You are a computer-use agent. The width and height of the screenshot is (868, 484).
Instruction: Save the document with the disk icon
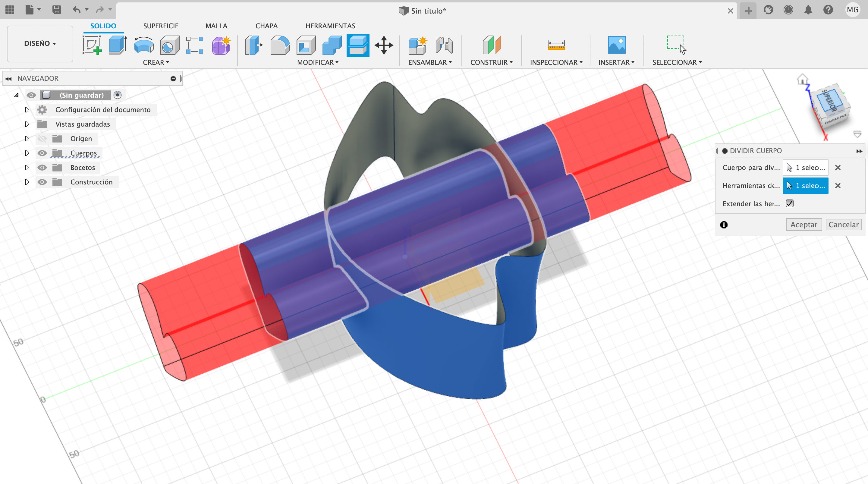click(57, 10)
